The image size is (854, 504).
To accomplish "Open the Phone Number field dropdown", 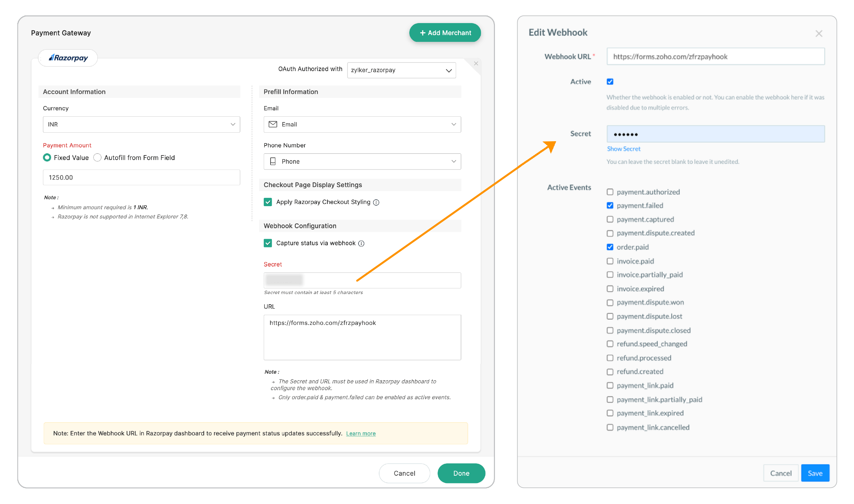I will click(362, 161).
